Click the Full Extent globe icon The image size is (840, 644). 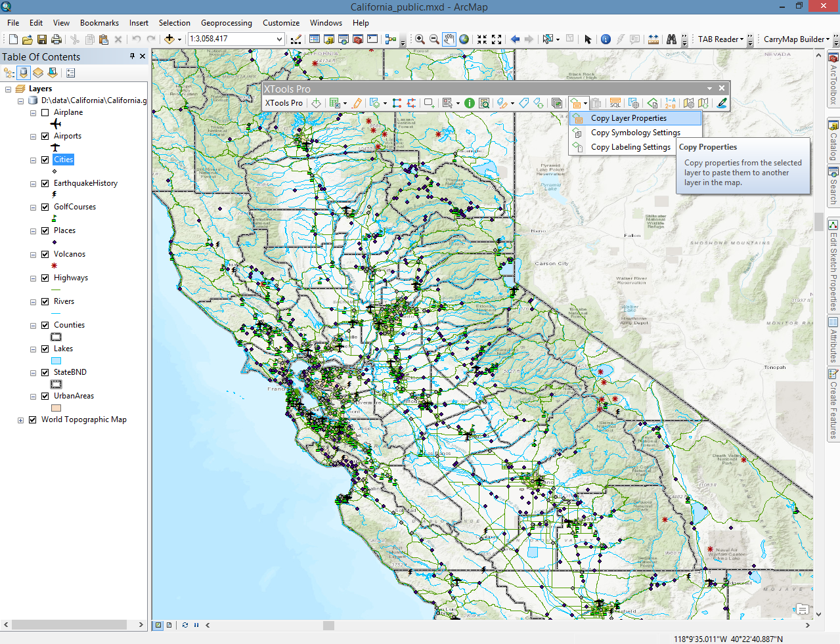click(464, 39)
